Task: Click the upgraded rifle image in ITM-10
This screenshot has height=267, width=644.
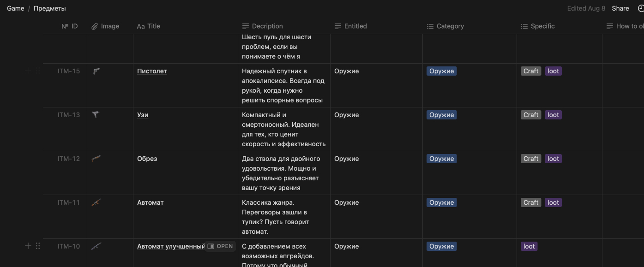Action: 96,246
